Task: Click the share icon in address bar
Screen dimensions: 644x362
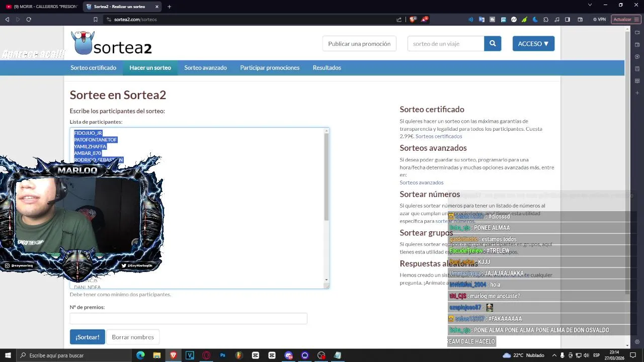Action: click(x=399, y=20)
